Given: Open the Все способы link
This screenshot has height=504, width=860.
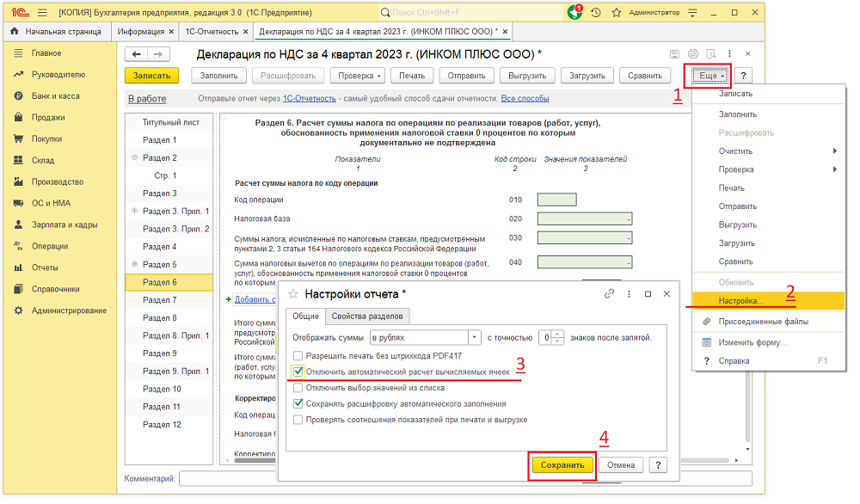Looking at the screenshot, I should coord(525,99).
